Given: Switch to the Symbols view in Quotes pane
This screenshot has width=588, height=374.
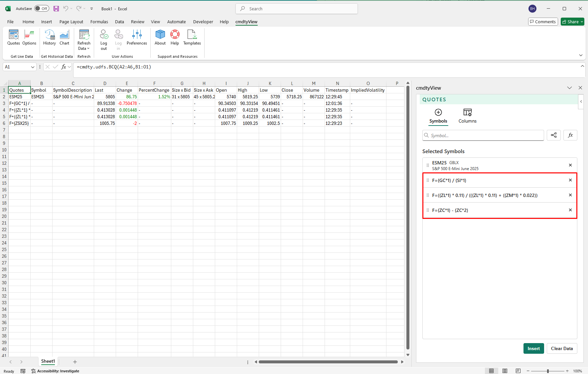Looking at the screenshot, I should click(438, 116).
